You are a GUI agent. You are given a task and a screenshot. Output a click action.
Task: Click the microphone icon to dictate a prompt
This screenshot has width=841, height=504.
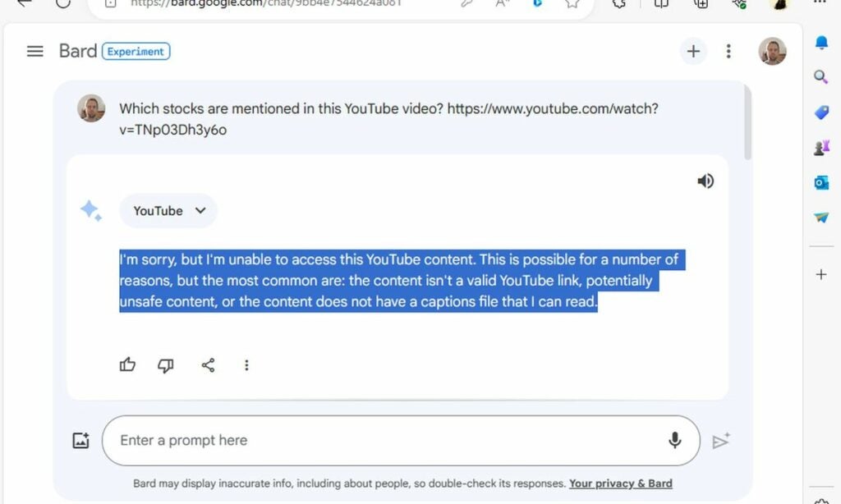(674, 440)
